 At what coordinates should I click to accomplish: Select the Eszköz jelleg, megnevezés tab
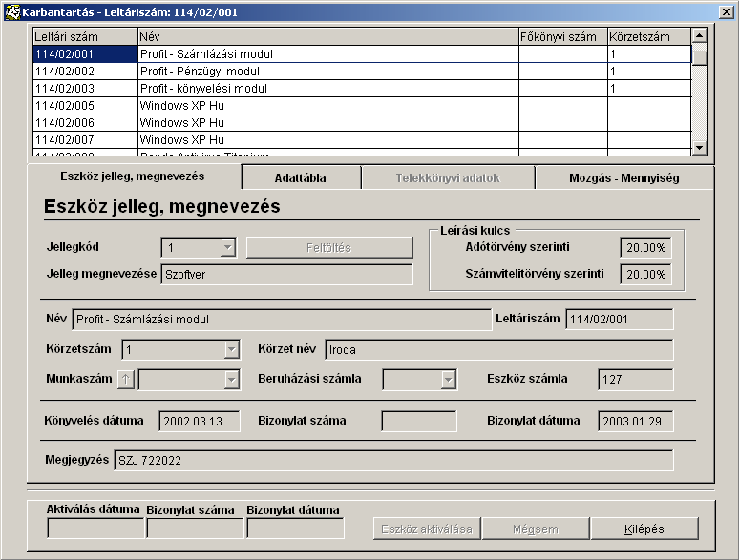[x=133, y=176]
